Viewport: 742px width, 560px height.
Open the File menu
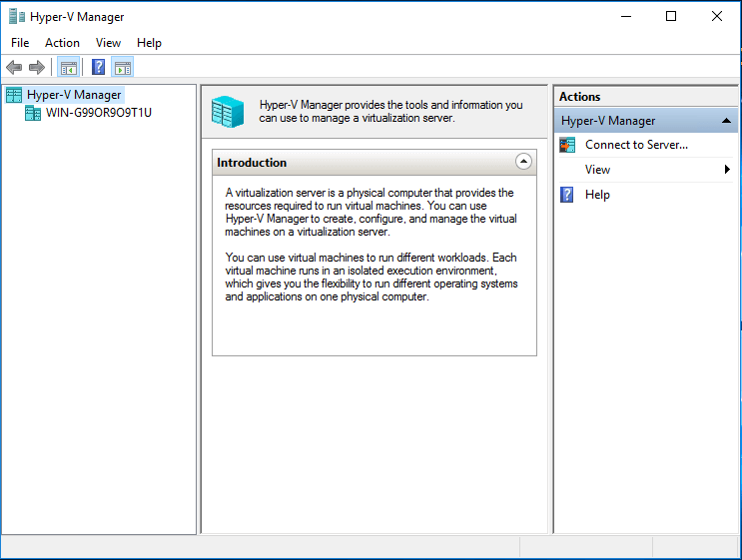click(x=20, y=43)
